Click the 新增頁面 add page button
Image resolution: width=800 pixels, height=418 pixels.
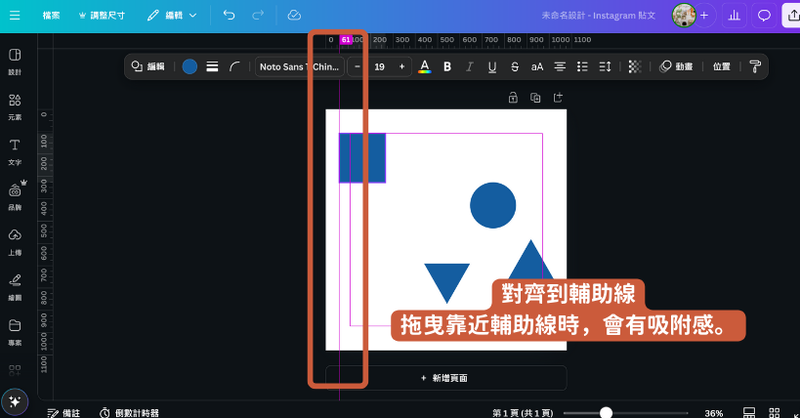pyautogui.click(x=445, y=378)
